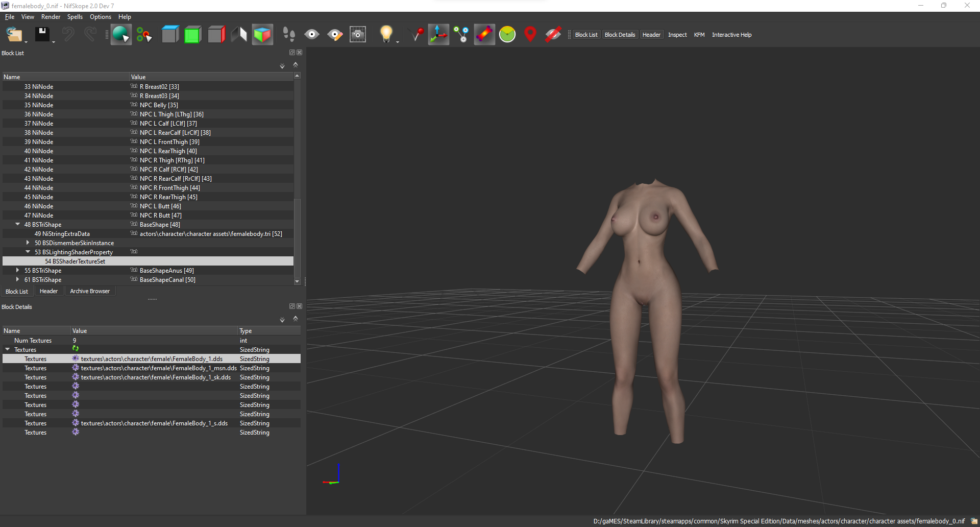Switch to the Archive Browser tab
Viewport: 980px width, 527px height.
[90, 291]
